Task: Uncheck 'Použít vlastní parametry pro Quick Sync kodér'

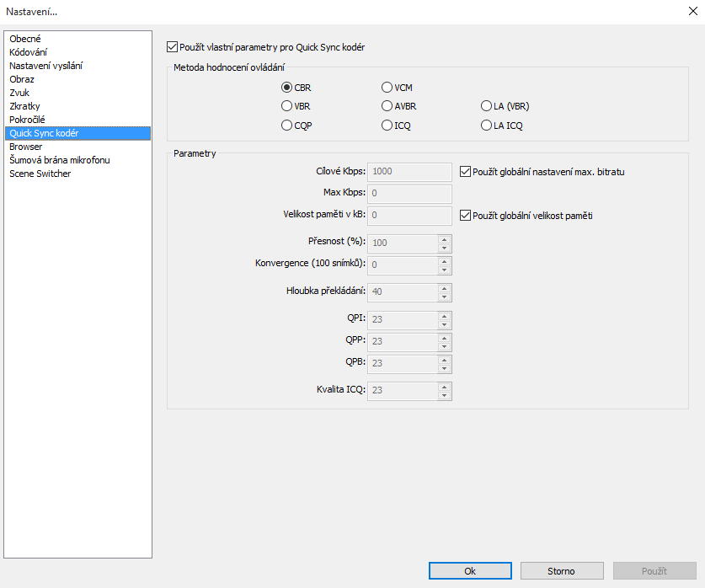Action: pos(174,48)
